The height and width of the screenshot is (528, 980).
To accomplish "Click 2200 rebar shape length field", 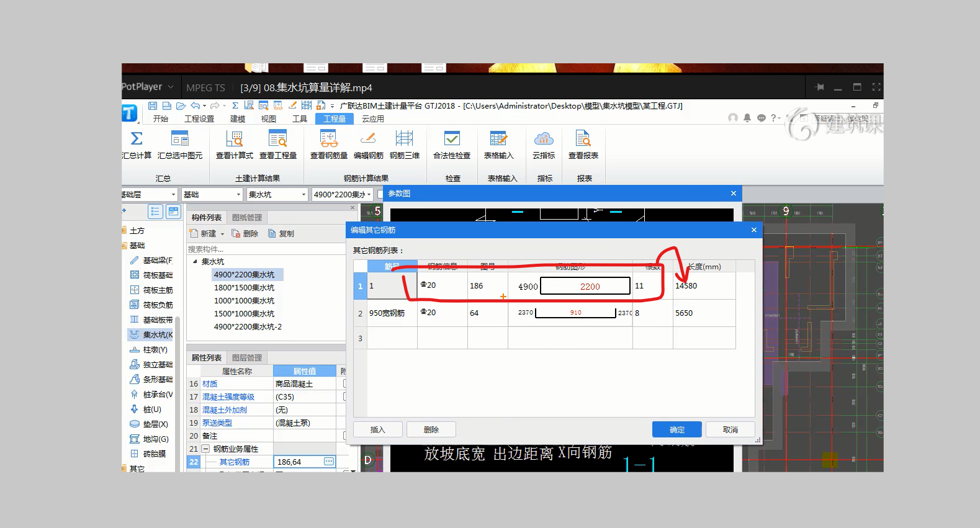I will tap(585, 286).
